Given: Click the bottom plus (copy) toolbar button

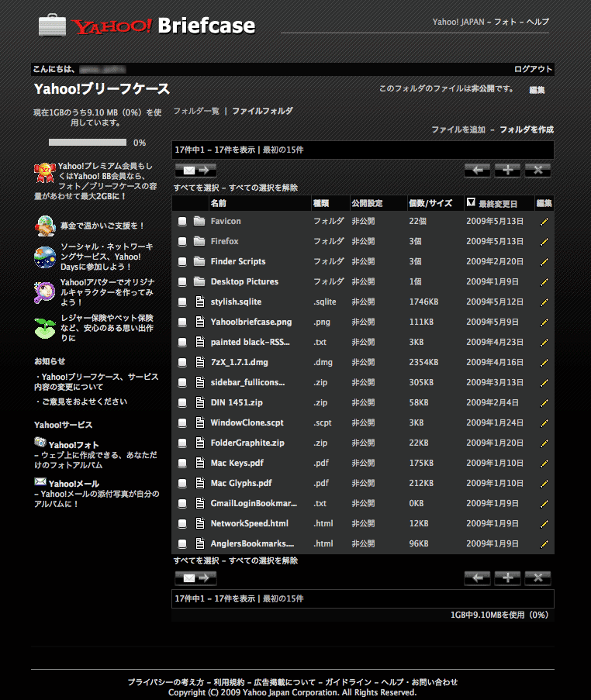Looking at the screenshot, I should tap(507, 578).
